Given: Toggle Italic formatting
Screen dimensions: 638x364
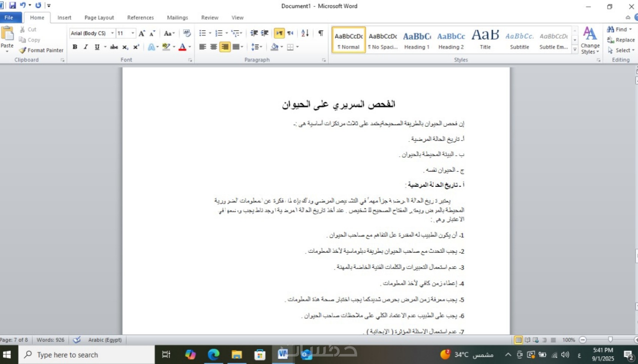Looking at the screenshot, I should (86, 47).
